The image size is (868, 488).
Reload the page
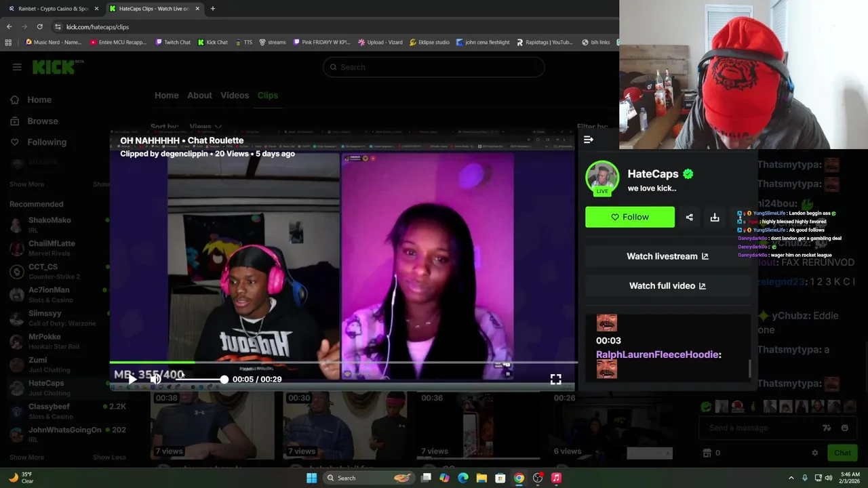(x=40, y=26)
